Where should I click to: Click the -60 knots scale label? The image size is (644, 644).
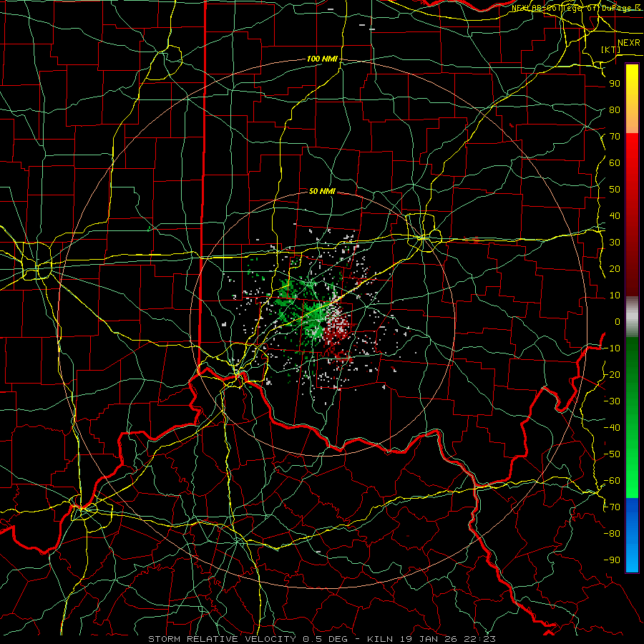(x=612, y=481)
